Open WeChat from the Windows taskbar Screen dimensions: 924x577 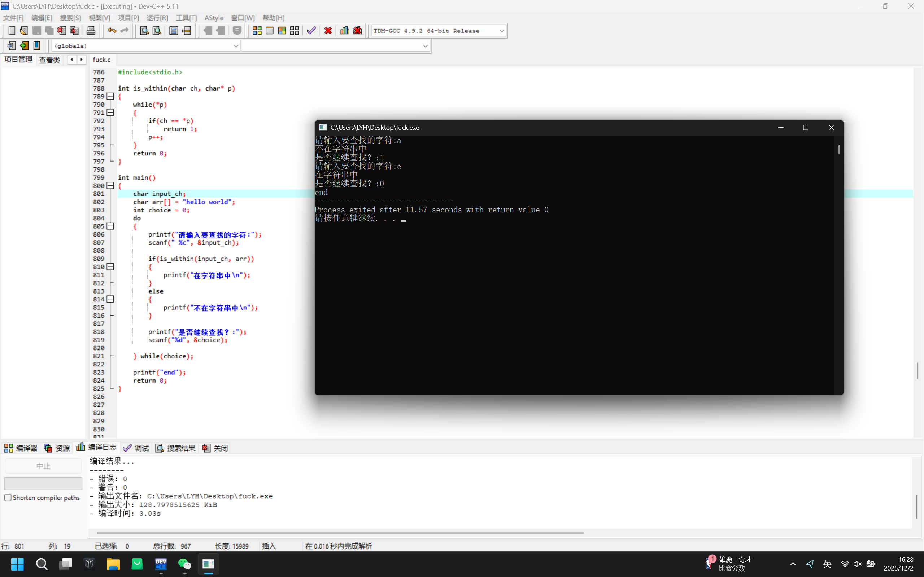point(185,564)
